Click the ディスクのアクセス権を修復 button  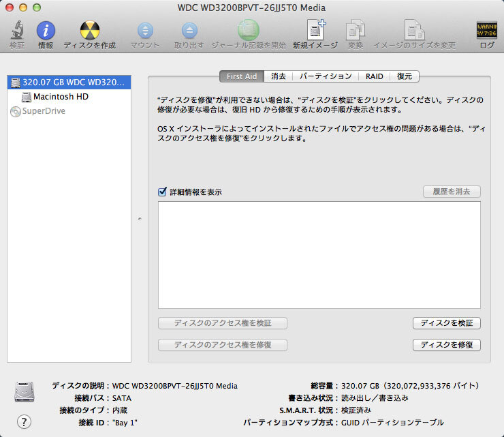[x=223, y=345]
